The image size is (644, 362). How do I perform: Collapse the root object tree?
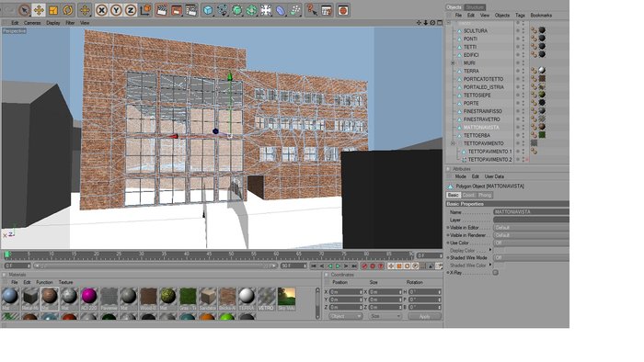tap(449, 23)
